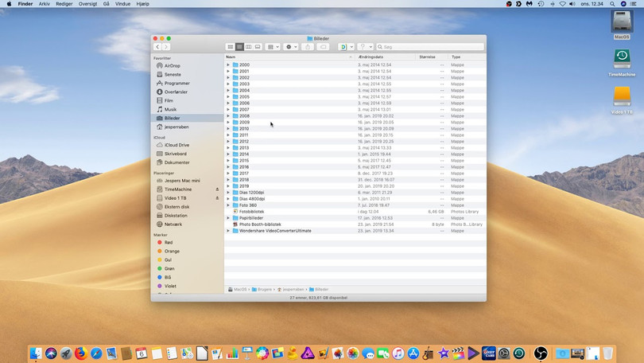The height and width of the screenshot is (363, 644).
Task: Switch Finder to column view
Action: click(249, 47)
